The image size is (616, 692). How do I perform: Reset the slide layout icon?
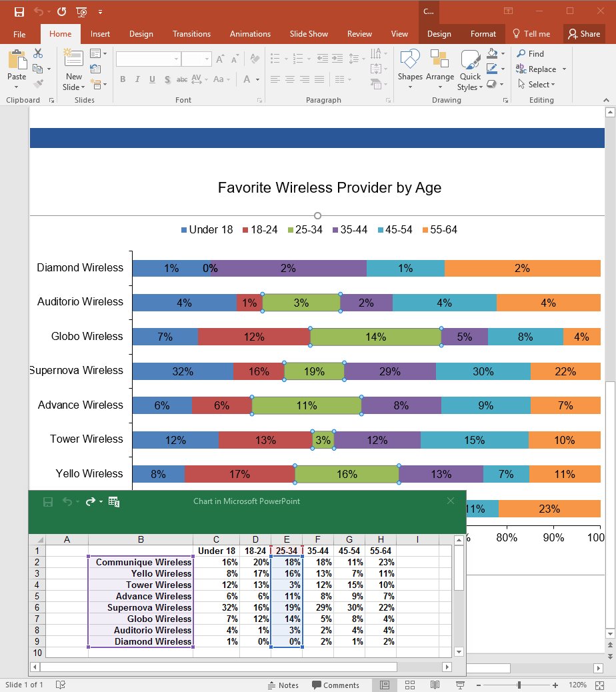[95, 69]
